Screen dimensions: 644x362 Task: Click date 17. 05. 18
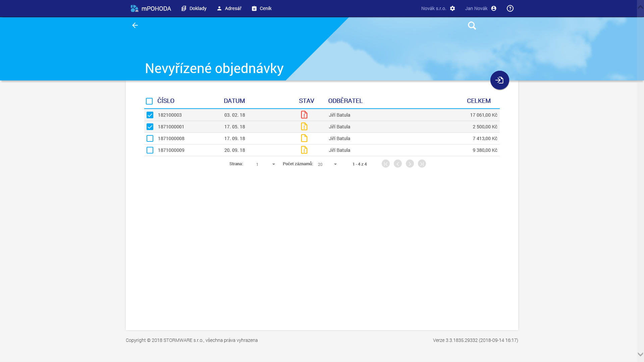(x=235, y=127)
